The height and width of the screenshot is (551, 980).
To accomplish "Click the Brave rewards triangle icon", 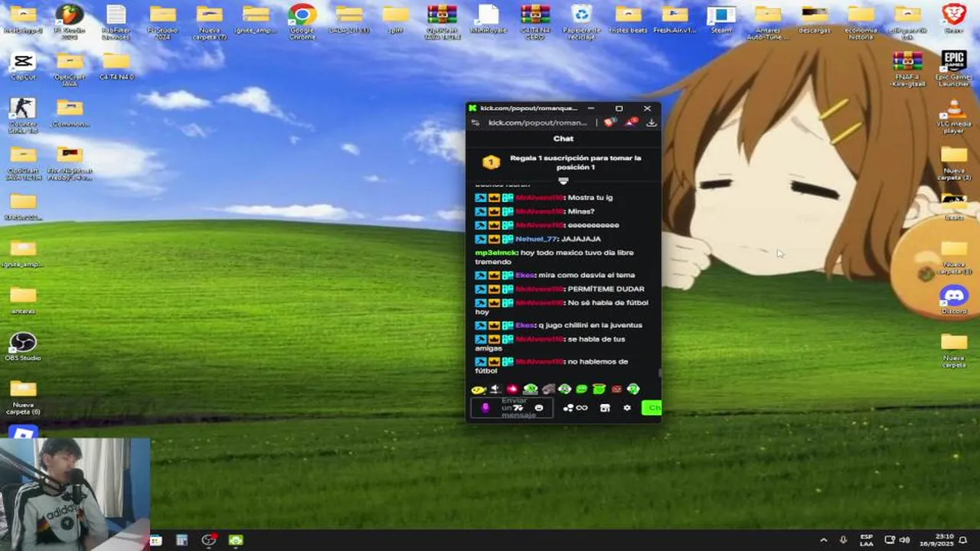I will click(x=631, y=122).
